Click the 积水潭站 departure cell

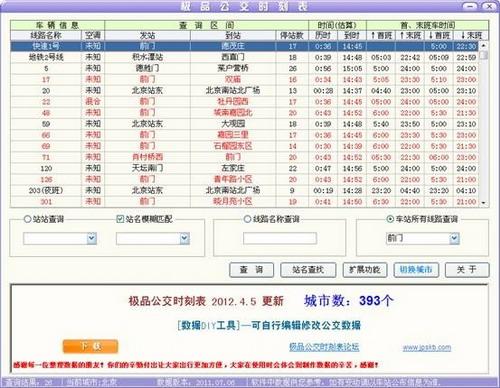(x=147, y=57)
